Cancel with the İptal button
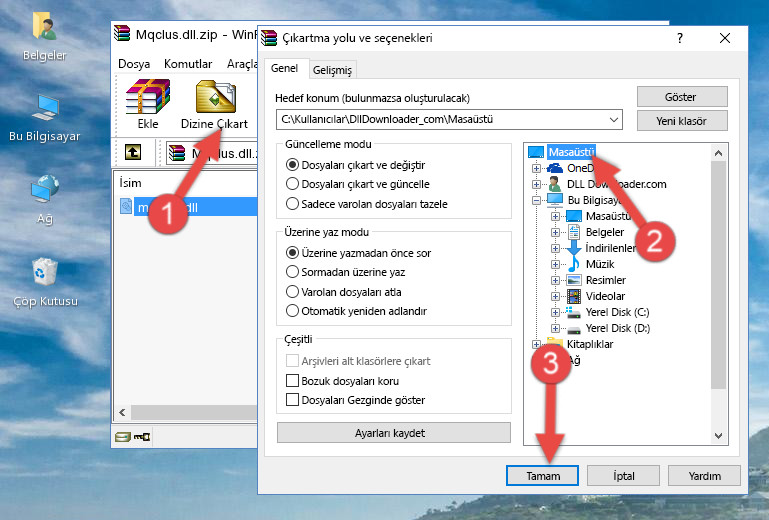 [x=623, y=476]
